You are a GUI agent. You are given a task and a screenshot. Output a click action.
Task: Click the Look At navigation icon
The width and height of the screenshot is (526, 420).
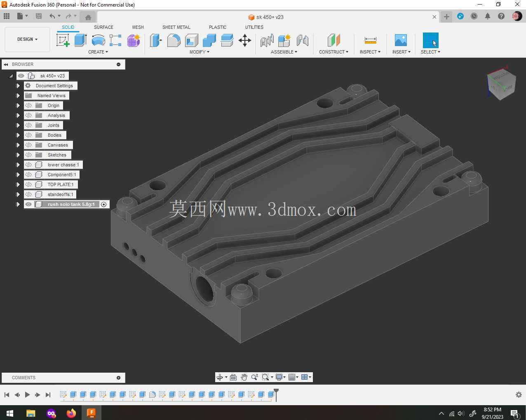(x=233, y=377)
